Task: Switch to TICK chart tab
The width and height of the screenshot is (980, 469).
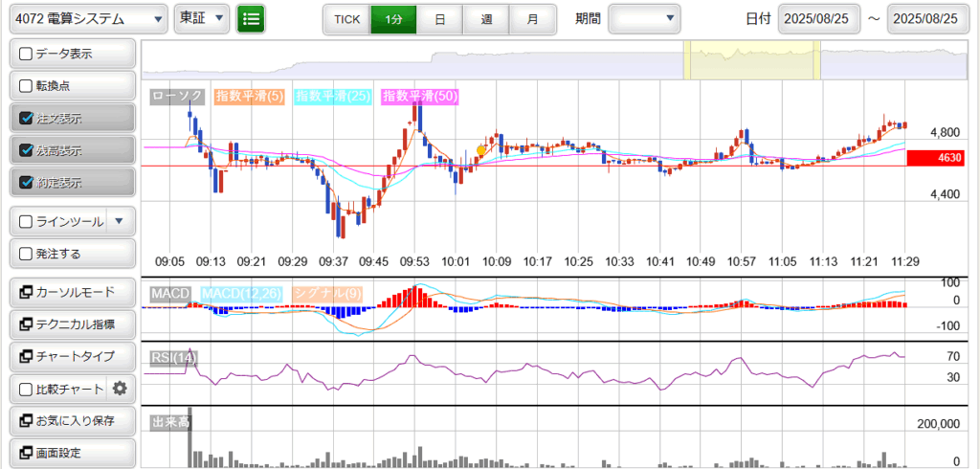Action: [x=346, y=19]
